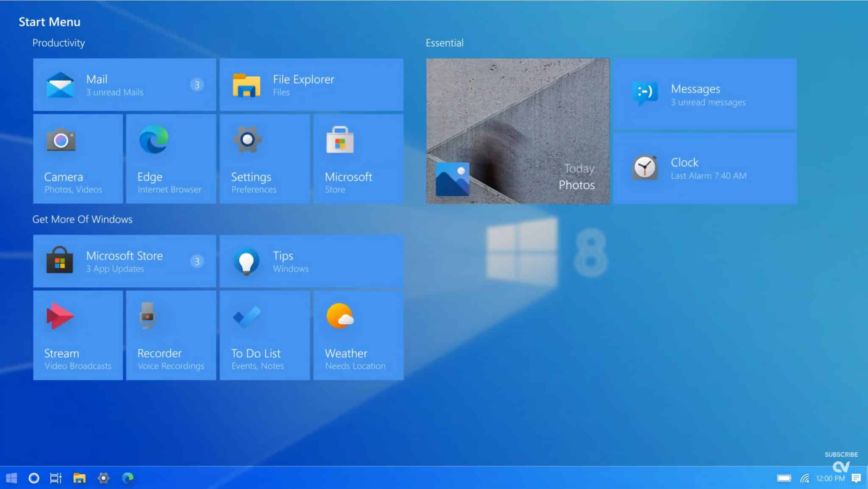The image size is (868, 489).
Task: Click the File Explorer folder icon tile
Action: pyautogui.click(x=246, y=85)
